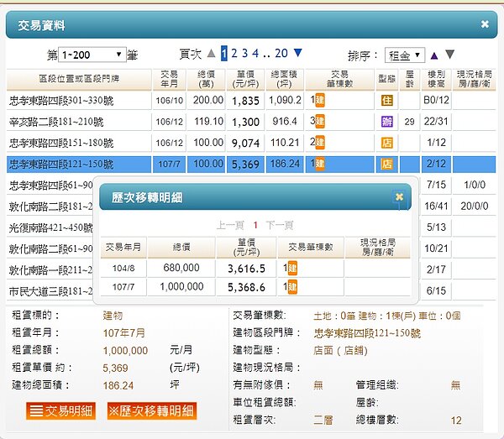Click 建 icon in 辛亥路二段181~210號 row
Screen dimensions: 504x439
click(x=320, y=122)
